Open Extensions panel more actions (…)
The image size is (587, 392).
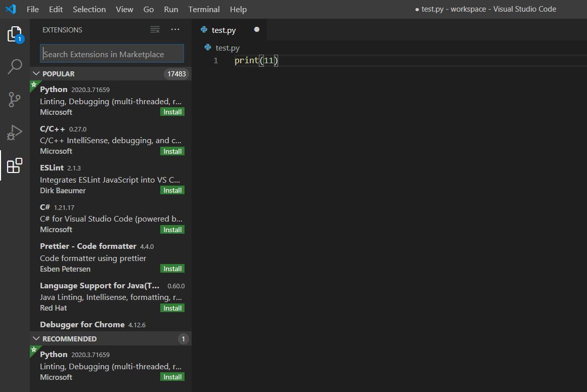point(175,29)
